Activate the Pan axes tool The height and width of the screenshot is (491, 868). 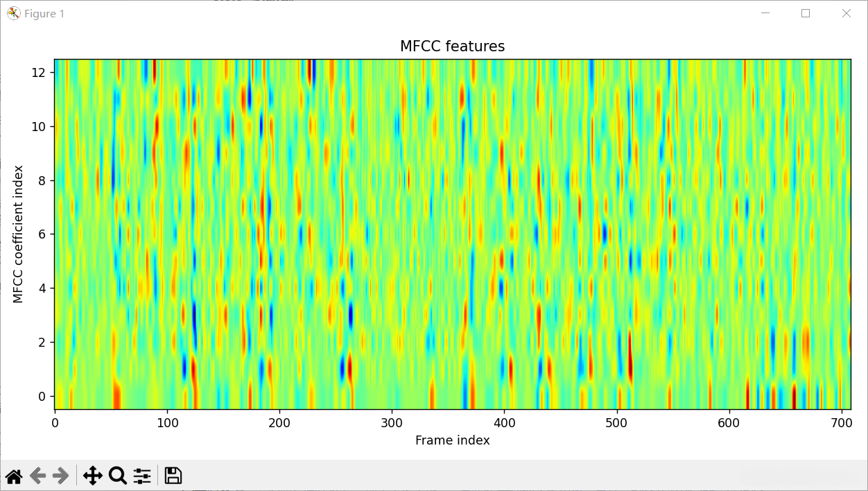92,476
